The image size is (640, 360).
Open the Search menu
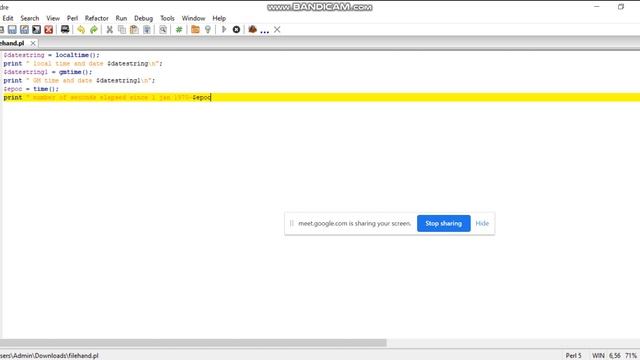30,18
